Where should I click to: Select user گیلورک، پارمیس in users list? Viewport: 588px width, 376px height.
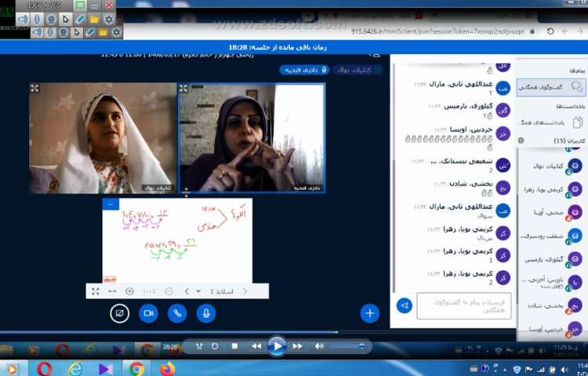552,259
